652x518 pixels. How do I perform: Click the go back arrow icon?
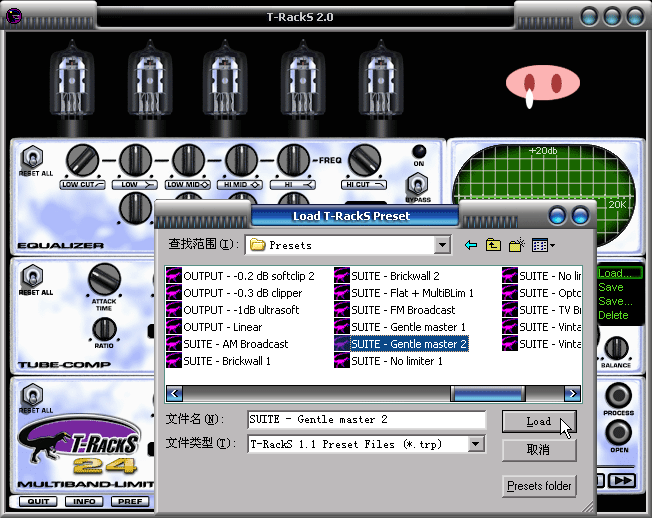[471, 245]
